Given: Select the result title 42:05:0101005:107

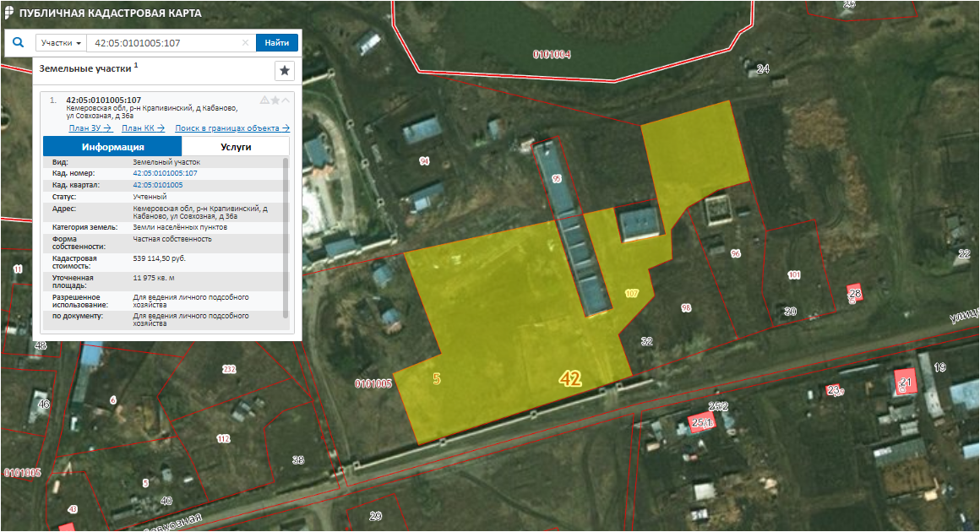Looking at the screenshot, I should 103,100.
